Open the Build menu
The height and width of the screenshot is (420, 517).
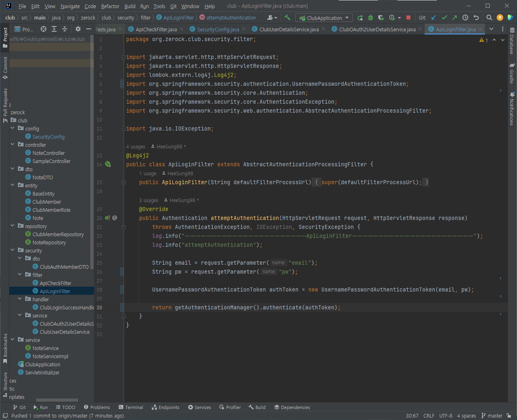tap(130, 6)
